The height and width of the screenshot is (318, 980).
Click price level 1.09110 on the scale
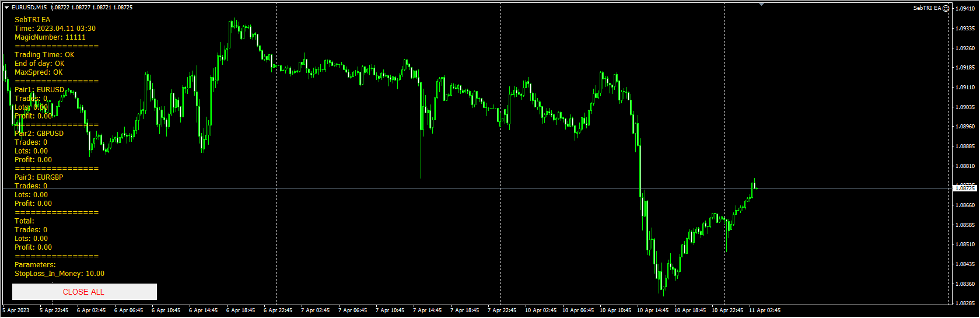[965, 88]
